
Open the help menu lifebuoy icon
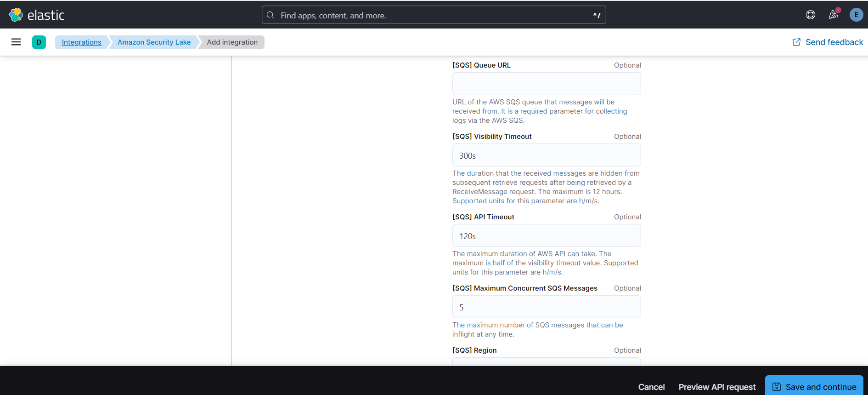(811, 15)
